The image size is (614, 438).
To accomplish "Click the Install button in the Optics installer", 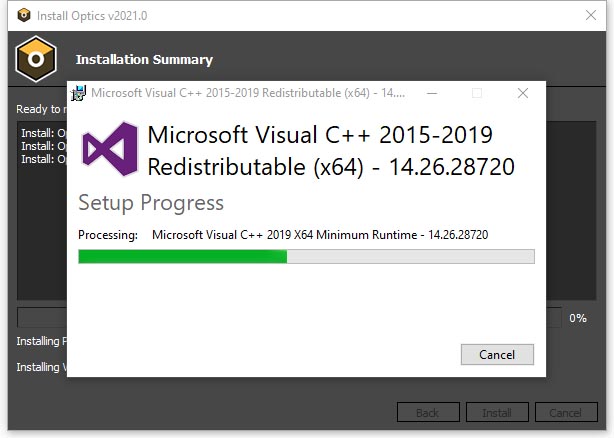I will pyautogui.click(x=497, y=412).
